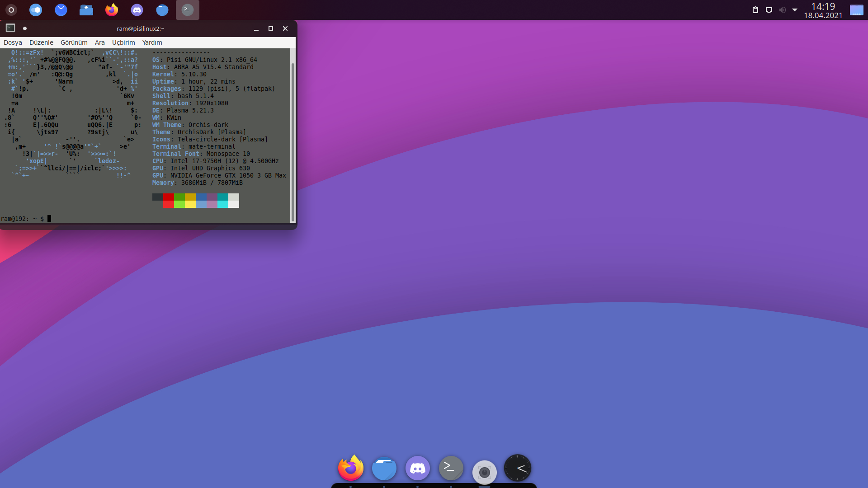Open the terminal window menu icon in the titlebar
Viewport: 868px width, 488px height.
pyautogui.click(x=10, y=28)
